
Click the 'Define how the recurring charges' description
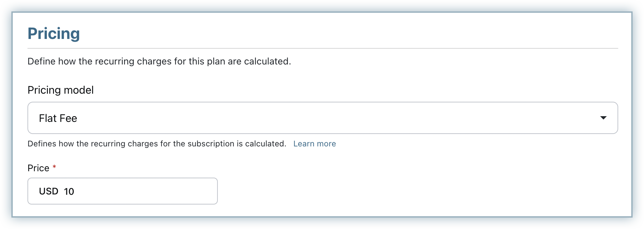click(x=159, y=61)
